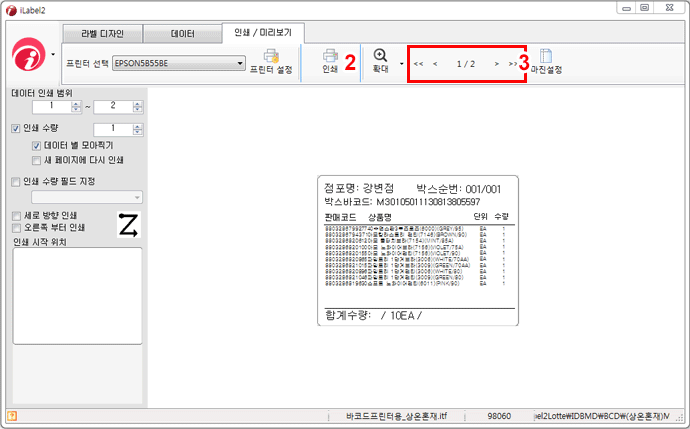Screen dimensions: 690x429
Task: Open the 인쇄 수량 필드 dropdown list
Action: coord(87,197)
